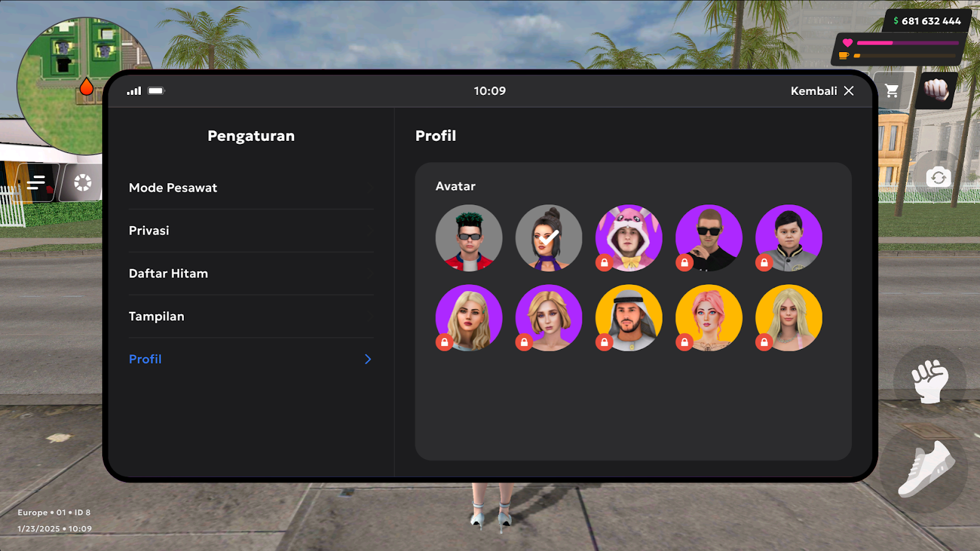Go back using the Kembali label
This screenshot has height=551, width=980.
(x=813, y=91)
